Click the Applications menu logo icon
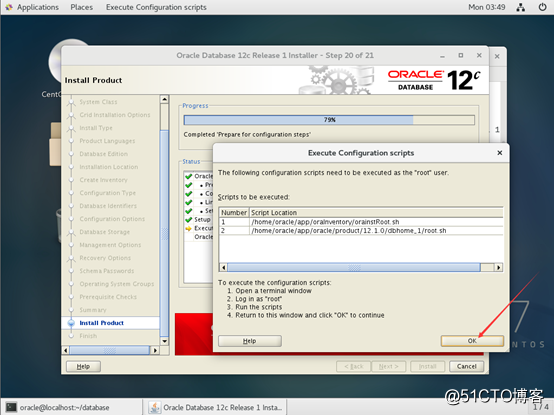Image resolution: width=554 pixels, height=415 pixels. (x=9, y=7)
